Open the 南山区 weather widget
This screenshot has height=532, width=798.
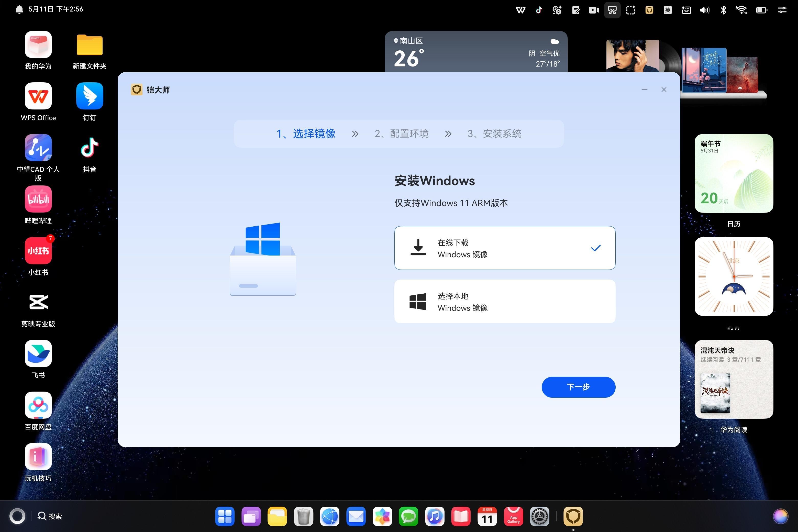[x=476, y=52]
